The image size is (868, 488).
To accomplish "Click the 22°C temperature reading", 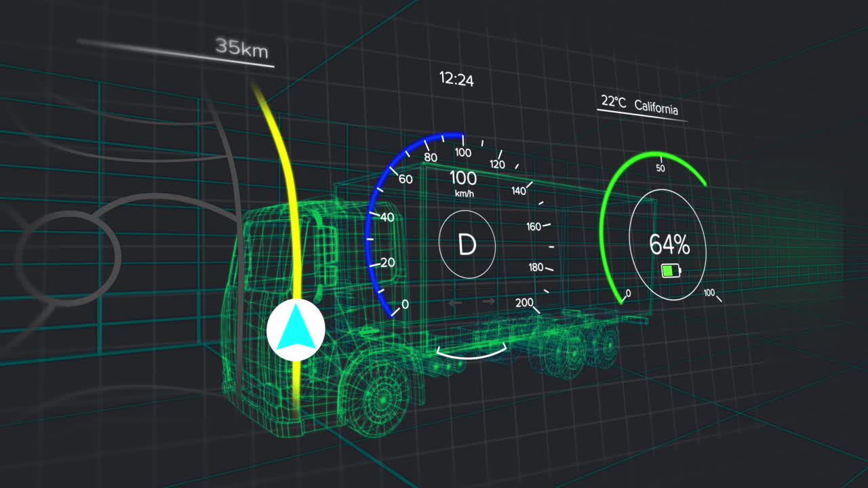I will pyautogui.click(x=613, y=102).
